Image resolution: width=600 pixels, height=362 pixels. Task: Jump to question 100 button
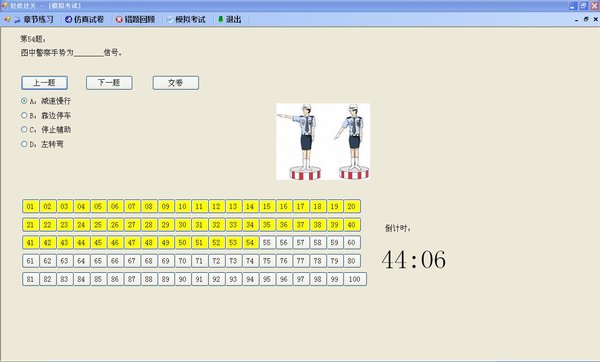point(355,279)
